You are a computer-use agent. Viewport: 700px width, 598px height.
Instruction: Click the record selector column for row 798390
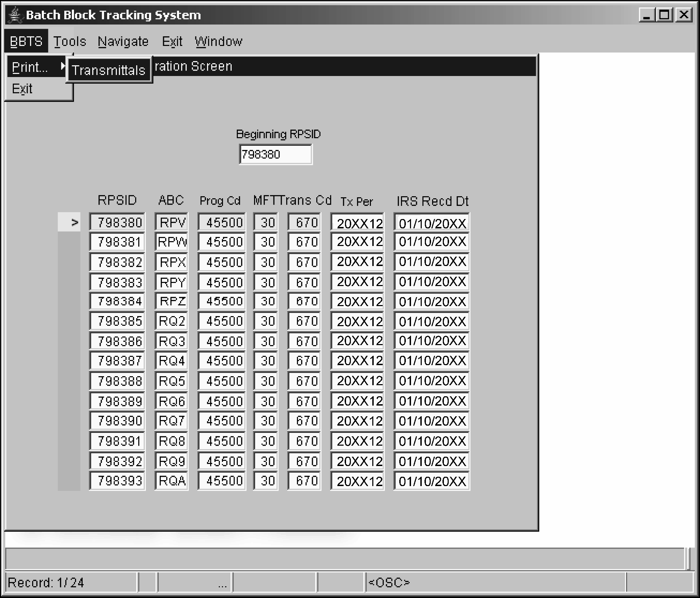coord(69,421)
